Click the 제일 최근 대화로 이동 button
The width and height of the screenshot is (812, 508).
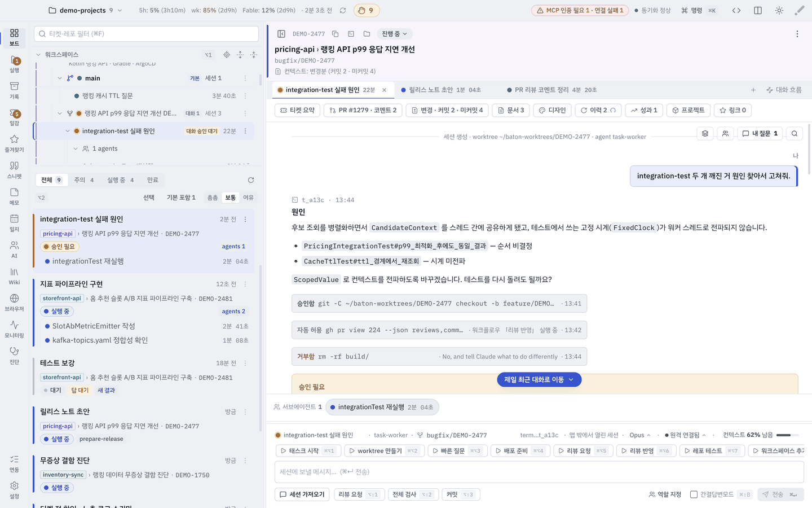point(539,380)
